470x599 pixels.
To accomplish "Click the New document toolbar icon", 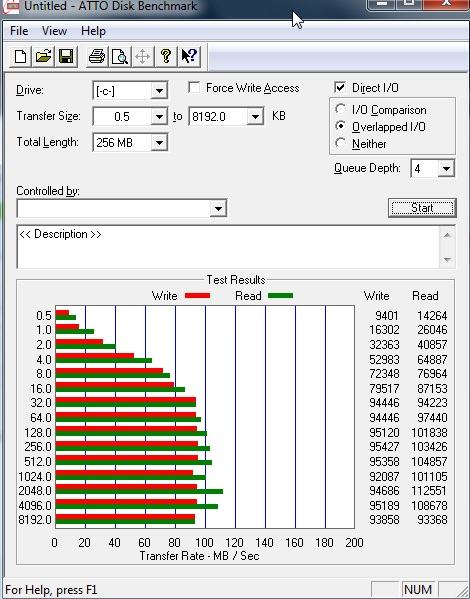I will point(20,57).
